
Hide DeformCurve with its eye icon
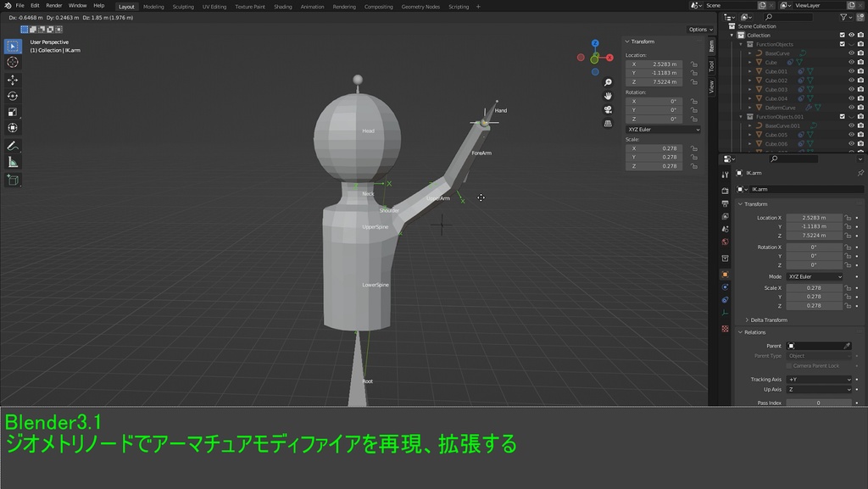coord(851,108)
